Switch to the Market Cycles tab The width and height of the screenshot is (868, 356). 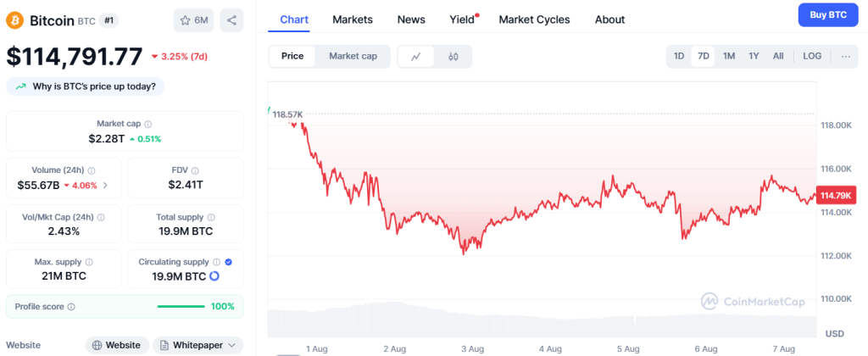tap(534, 19)
